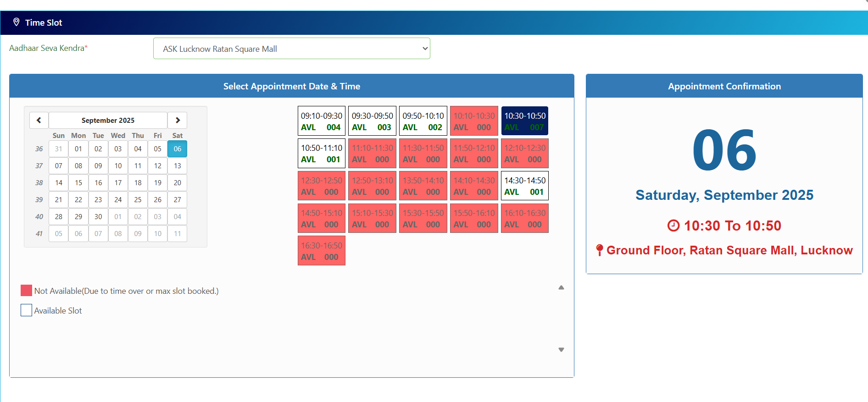
Task: Click the 16:10-16:30 slot
Action: (525, 219)
